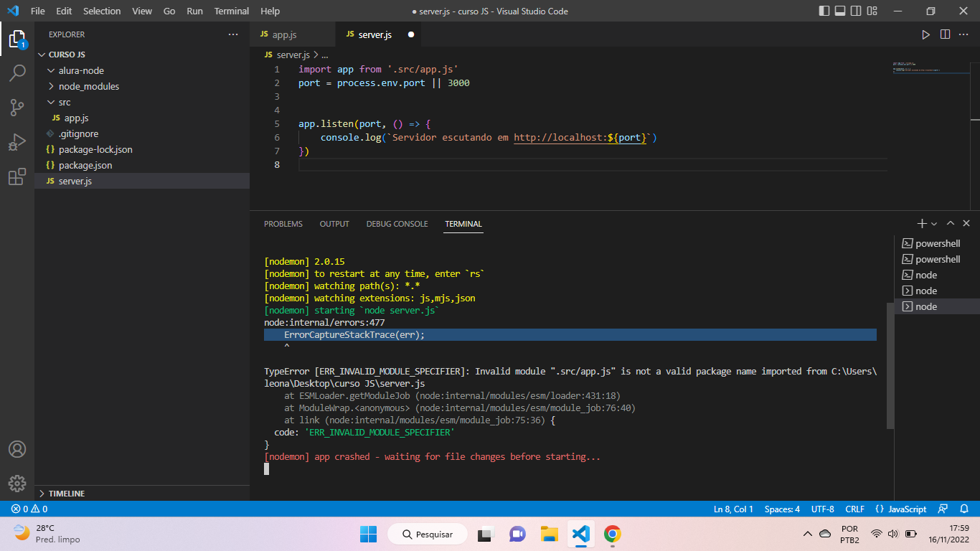Open Google Chrome from the taskbar
Image resolution: width=980 pixels, height=551 pixels.
(x=612, y=534)
